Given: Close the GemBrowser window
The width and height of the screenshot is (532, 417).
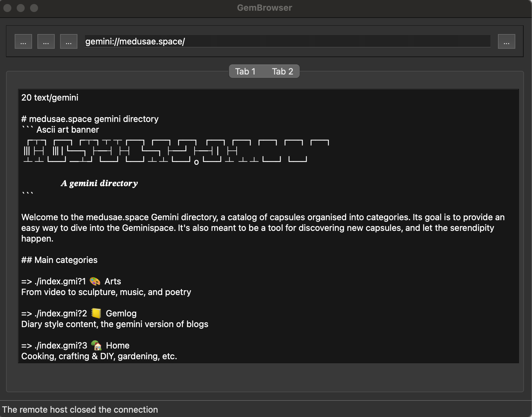Looking at the screenshot, I should click(7, 8).
